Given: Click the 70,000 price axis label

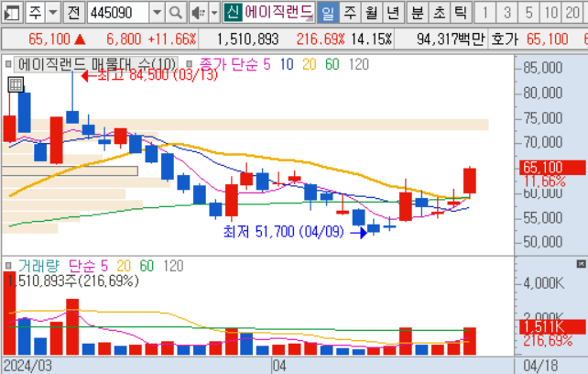Looking at the screenshot, I should (542, 142).
